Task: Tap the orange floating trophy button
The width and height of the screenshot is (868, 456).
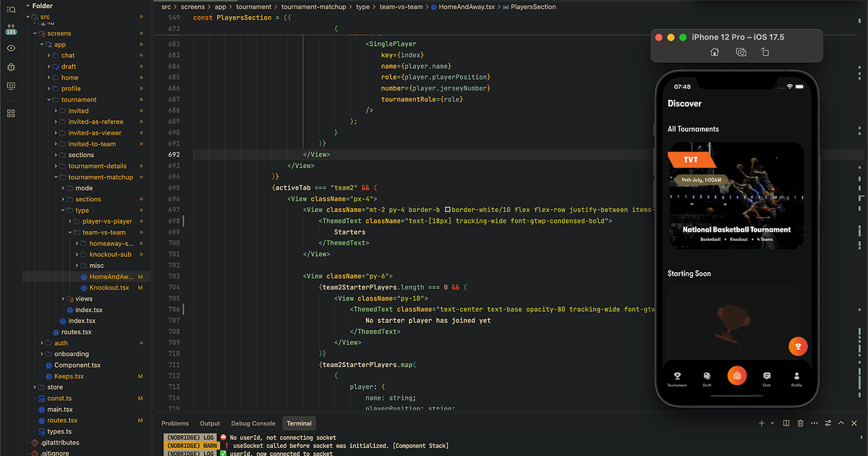Action: (x=797, y=346)
